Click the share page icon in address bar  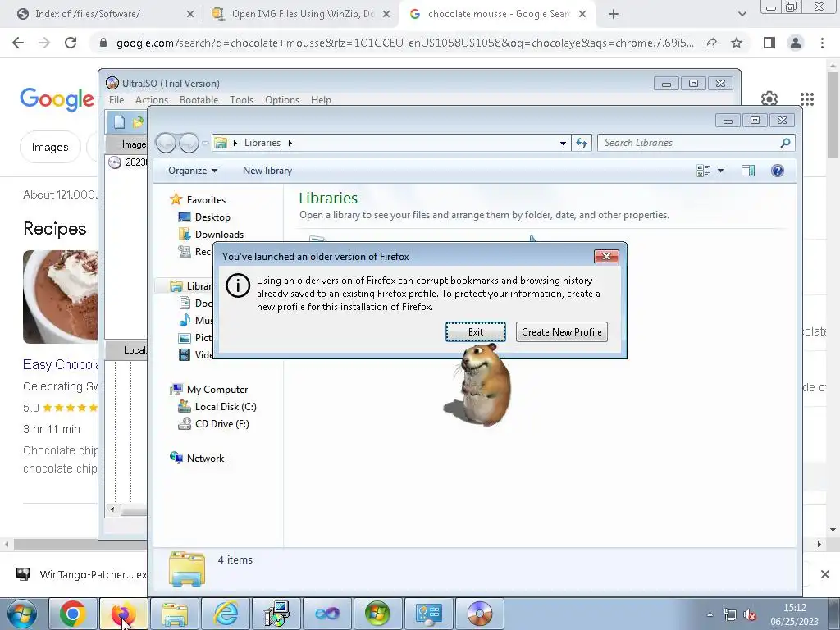[x=710, y=43]
